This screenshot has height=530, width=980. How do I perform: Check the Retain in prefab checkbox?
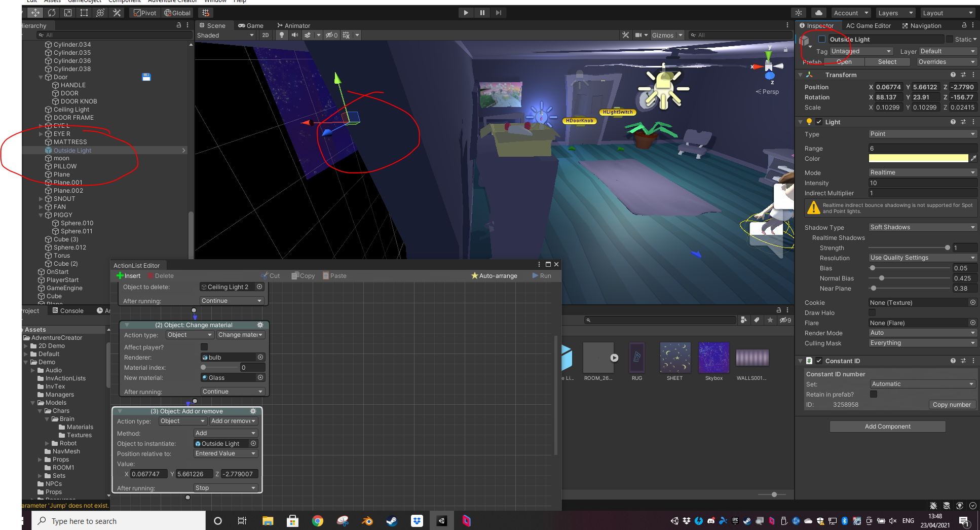(x=874, y=394)
